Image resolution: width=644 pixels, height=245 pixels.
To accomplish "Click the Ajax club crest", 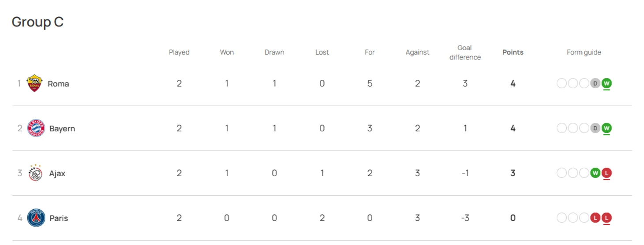I will click(x=35, y=173).
